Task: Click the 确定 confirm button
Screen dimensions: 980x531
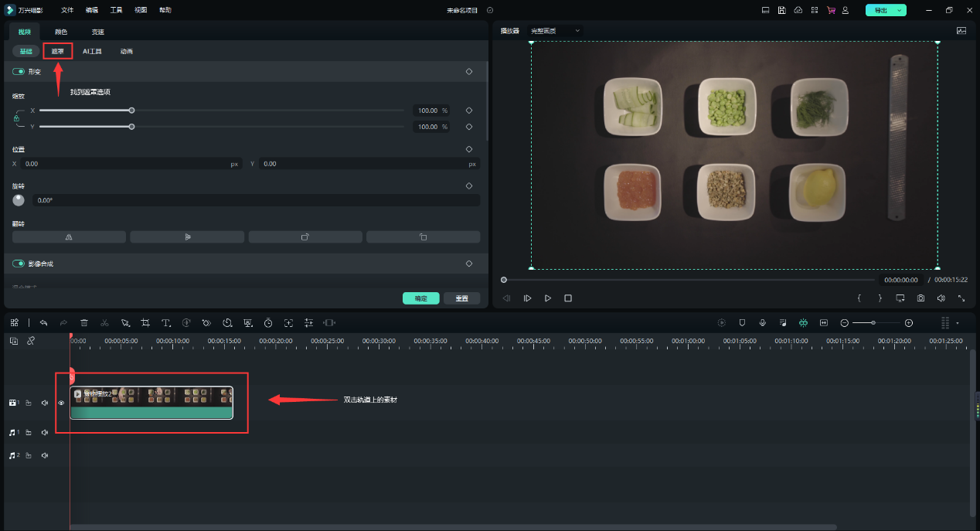Action: pos(420,298)
